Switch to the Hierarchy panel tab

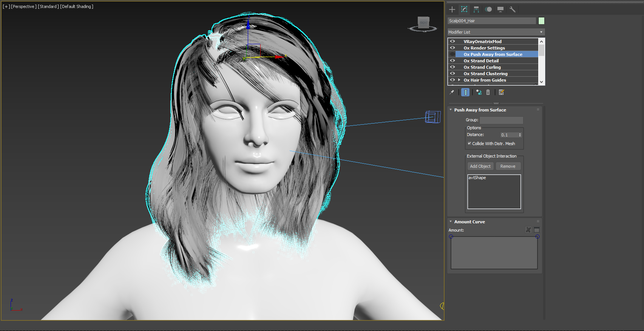pos(476,9)
